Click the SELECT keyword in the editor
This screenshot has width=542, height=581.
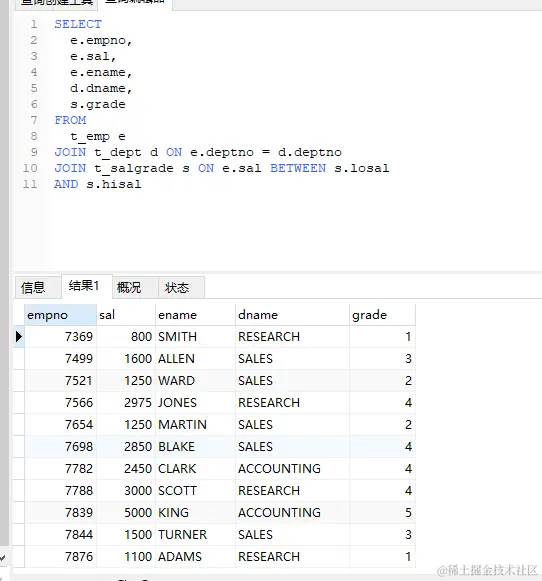(x=78, y=24)
